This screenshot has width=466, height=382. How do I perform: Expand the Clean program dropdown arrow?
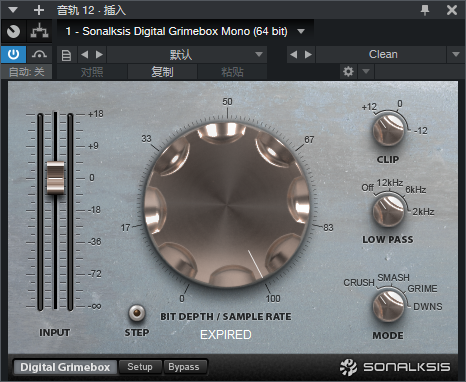pos(456,54)
